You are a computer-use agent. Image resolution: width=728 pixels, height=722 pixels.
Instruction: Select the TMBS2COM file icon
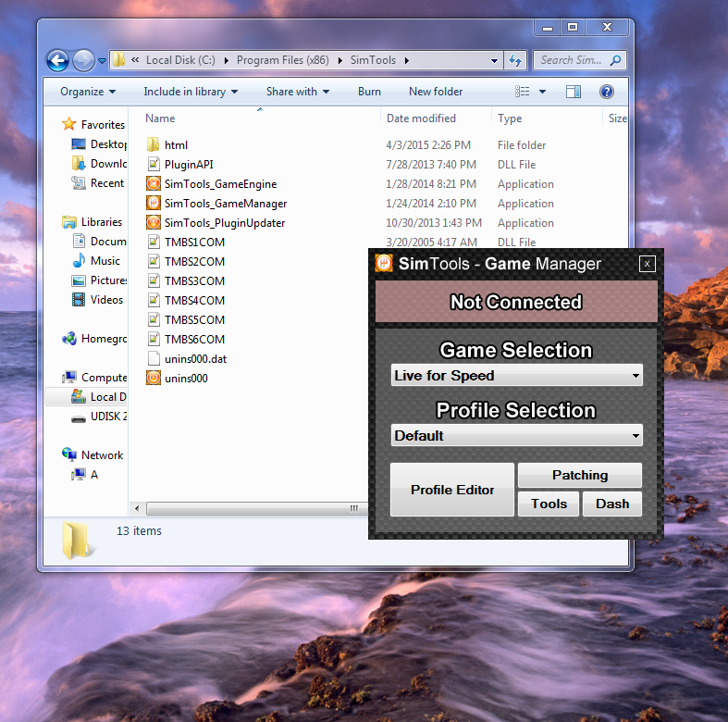click(x=154, y=262)
